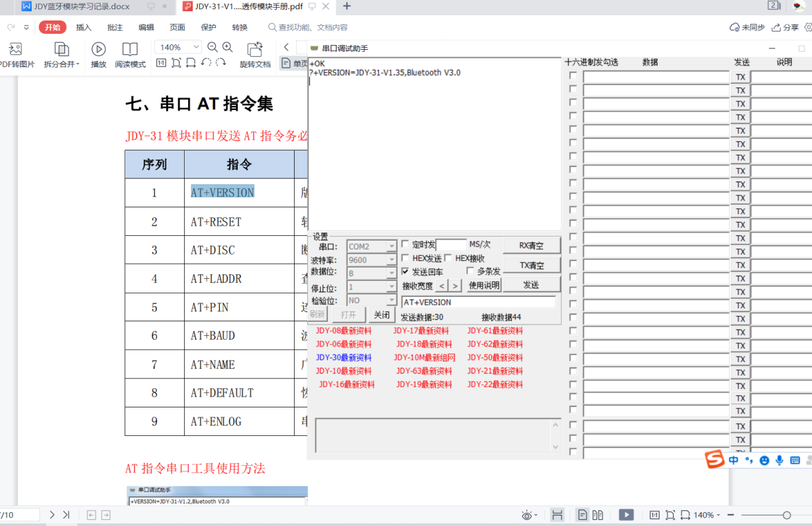Click the AT+VERSION command input field

click(478, 302)
